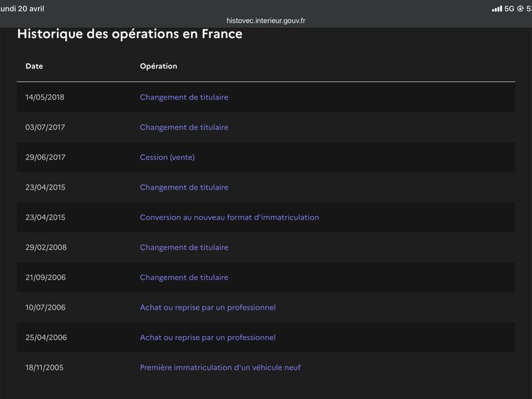Click the 25/04/2006 Achat ou reprise par un professionnel link
Viewport: 532px width, 399px height.
[x=207, y=338]
